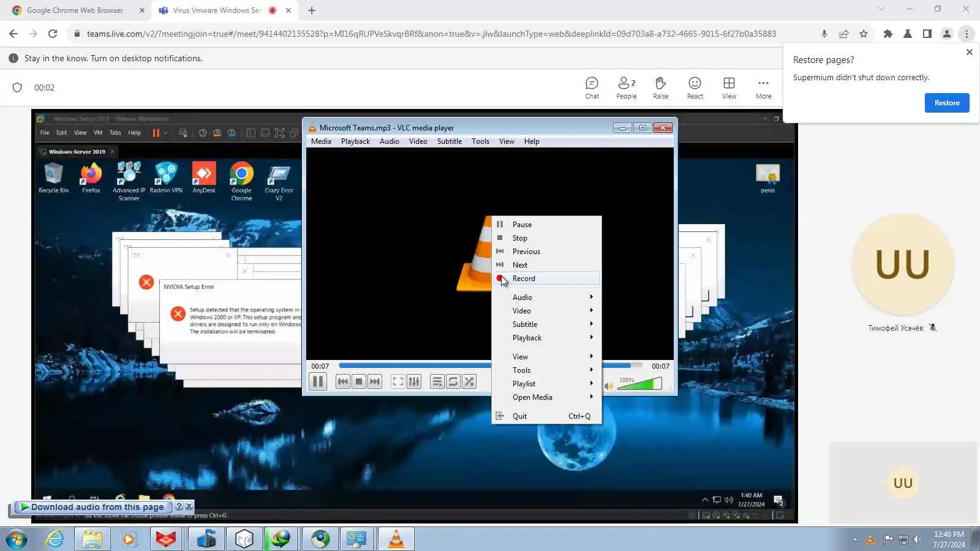Expand the Playlist submenu in context menu
The image size is (980, 551).
(547, 384)
